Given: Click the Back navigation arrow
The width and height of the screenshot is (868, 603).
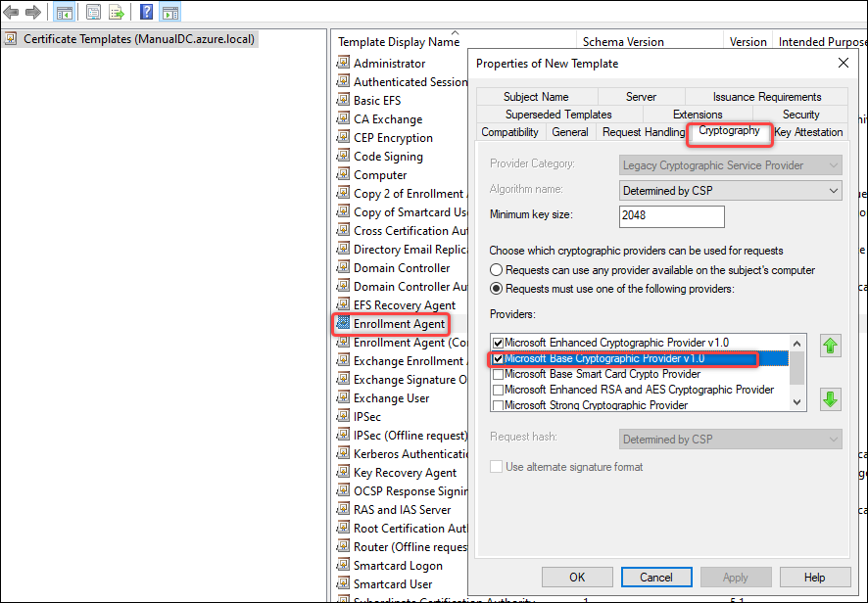Looking at the screenshot, I should point(10,12).
